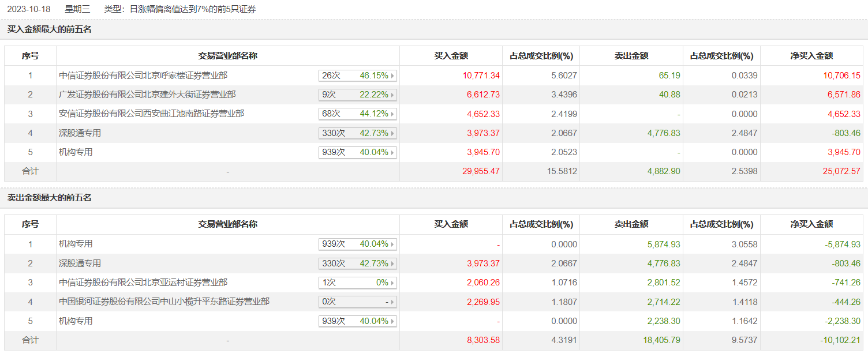Click the 净买入金额 column header in buyers table

[x=811, y=56]
